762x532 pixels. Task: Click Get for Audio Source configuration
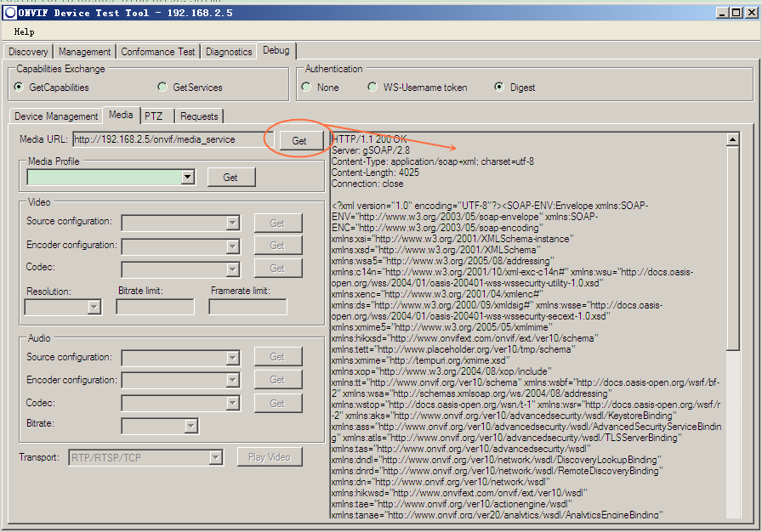click(x=278, y=357)
